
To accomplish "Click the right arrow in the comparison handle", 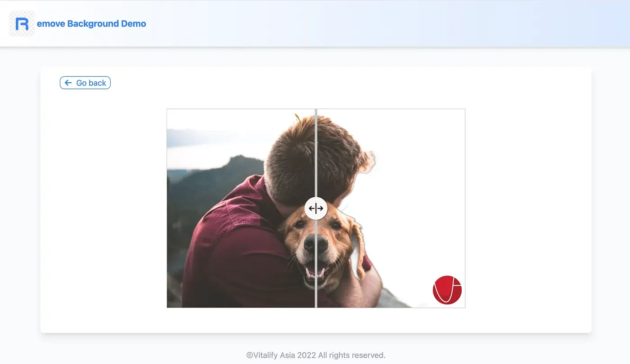I will click(321, 208).
